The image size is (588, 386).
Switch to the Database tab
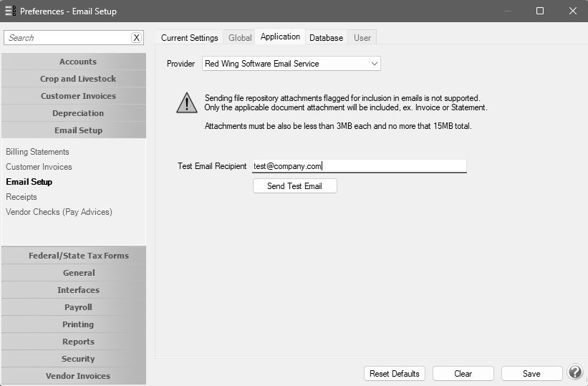coord(326,38)
